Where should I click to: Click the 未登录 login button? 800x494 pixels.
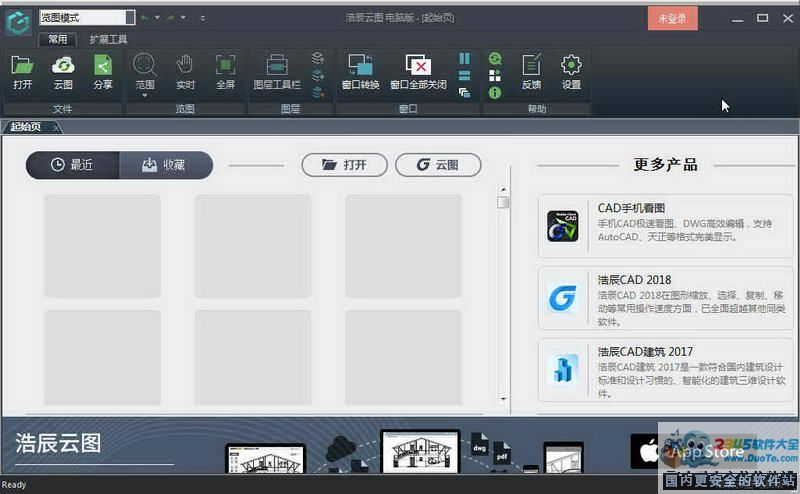coord(672,19)
